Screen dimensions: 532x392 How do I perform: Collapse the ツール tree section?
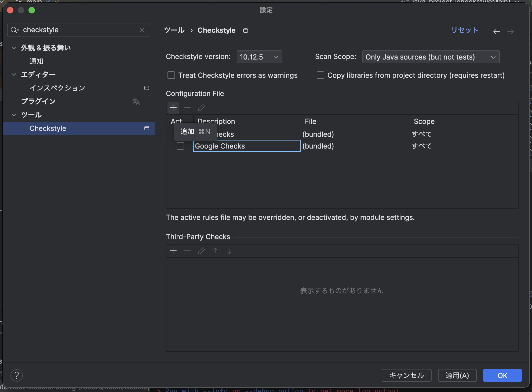pos(14,114)
